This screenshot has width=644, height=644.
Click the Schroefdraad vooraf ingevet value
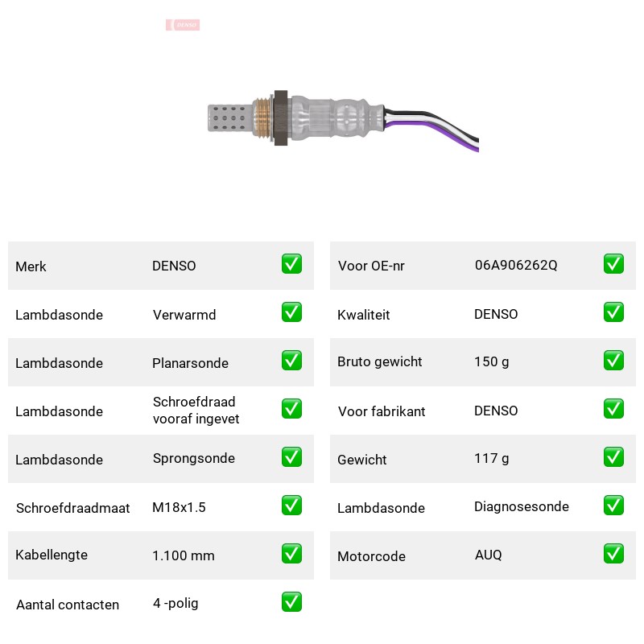[196, 411]
